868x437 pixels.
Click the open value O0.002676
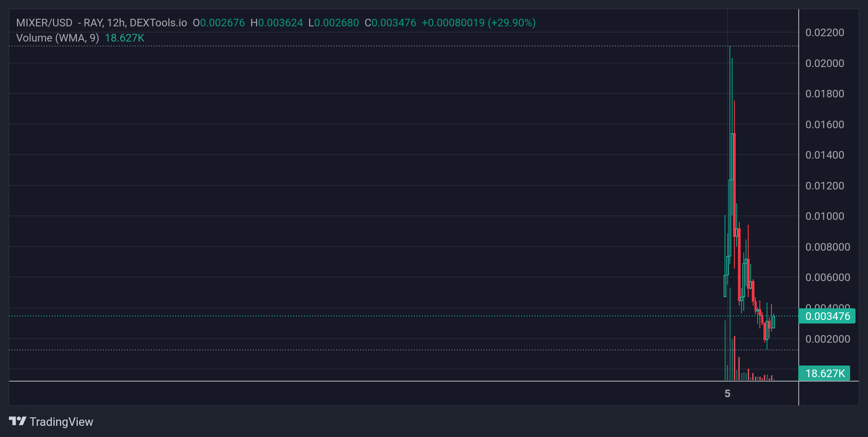[219, 23]
